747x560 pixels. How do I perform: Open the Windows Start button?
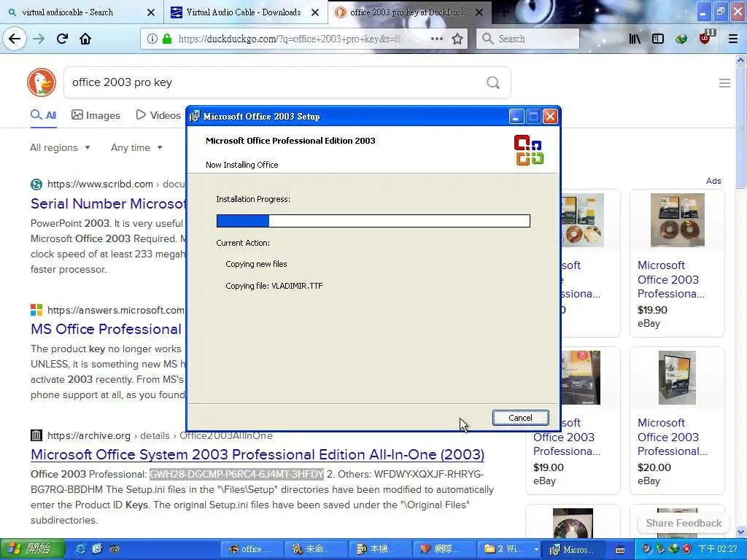[31, 549]
